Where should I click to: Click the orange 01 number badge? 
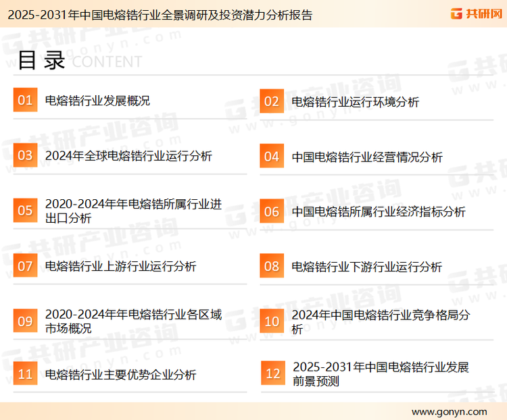25,101
